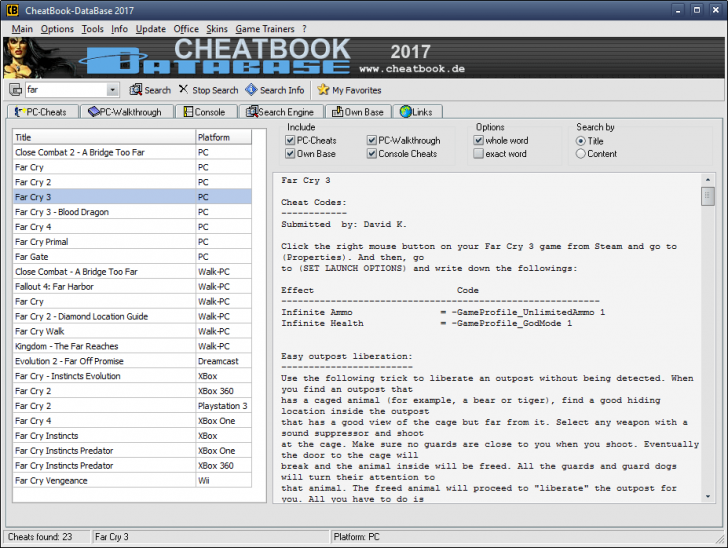
Task: Sort results by Title column header
Action: (x=104, y=137)
